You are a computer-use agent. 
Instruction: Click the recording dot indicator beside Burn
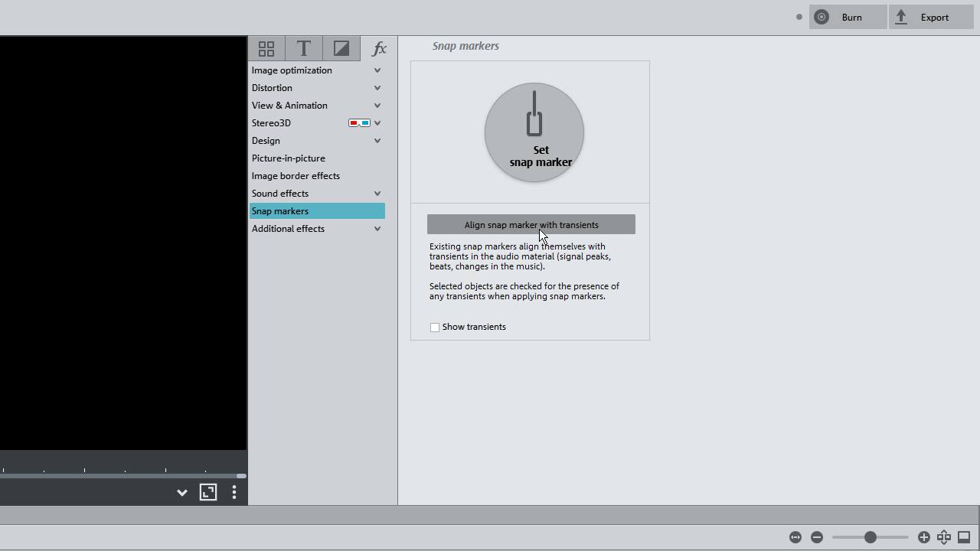799,17
